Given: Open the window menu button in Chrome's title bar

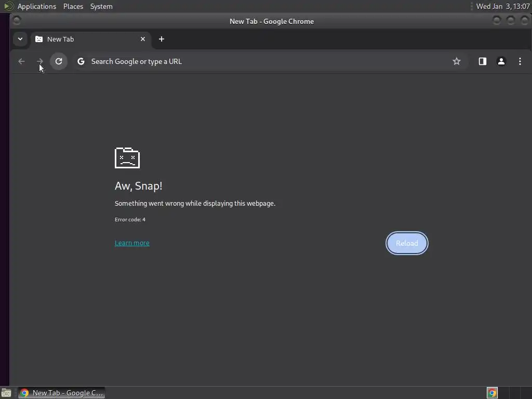Looking at the screenshot, I should point(17,21).
